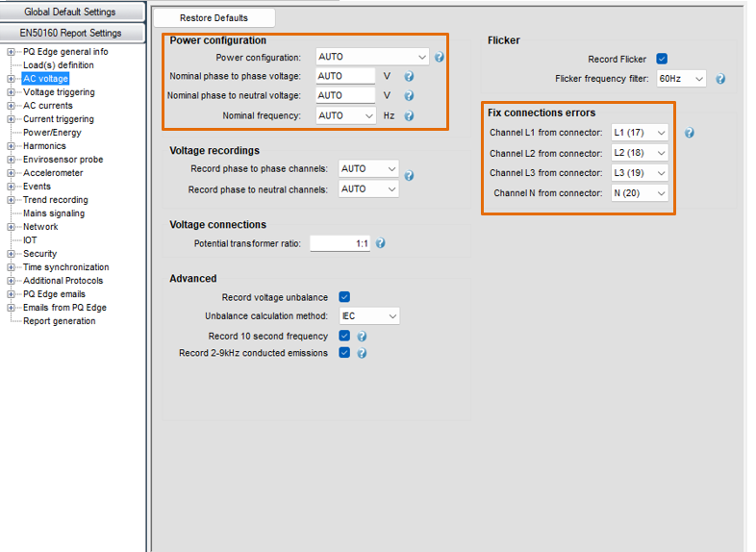Click Restore Defaults button
The height and width of the screenshot is (552, 756).
click(214, 18)
